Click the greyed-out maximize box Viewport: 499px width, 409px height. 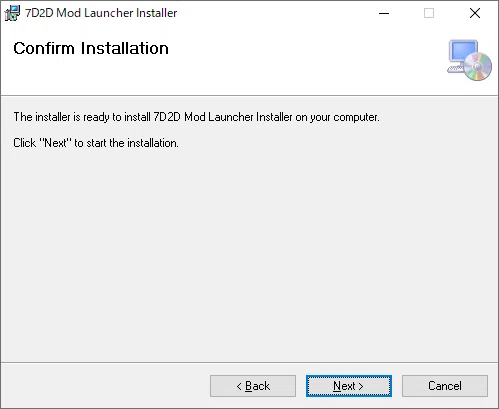tap(429, 13)
